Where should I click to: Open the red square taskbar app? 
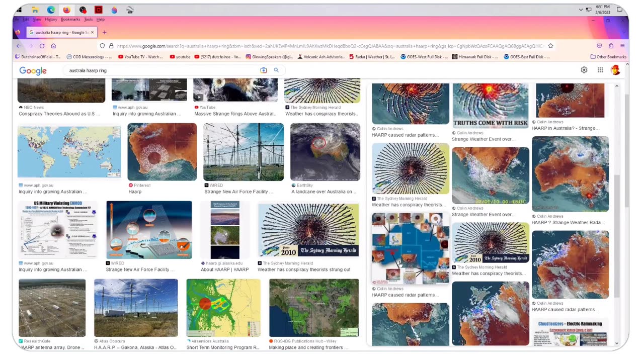99,10
